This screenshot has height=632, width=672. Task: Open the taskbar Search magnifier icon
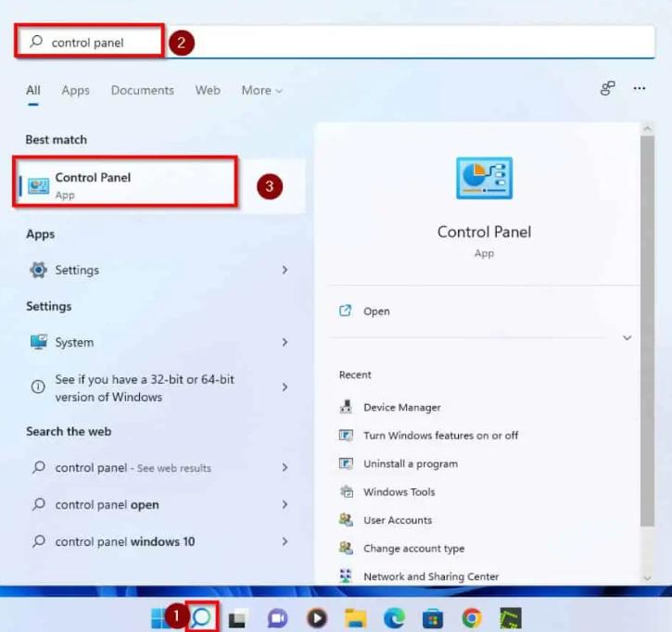coord(201,617)
